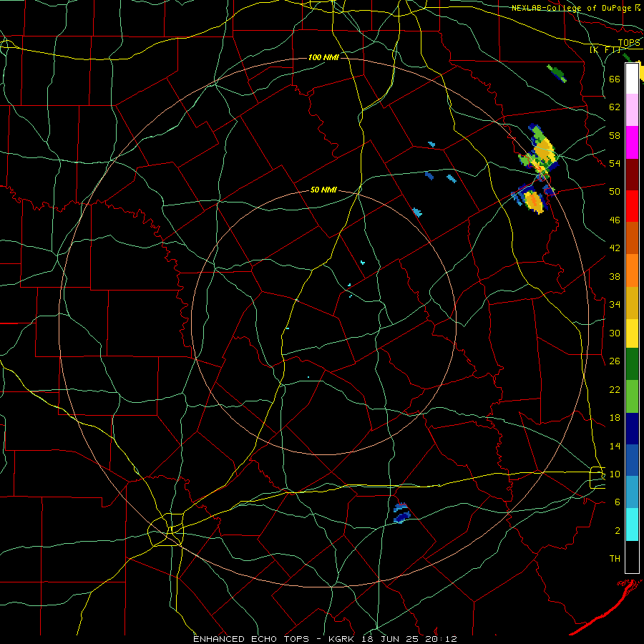This screenshot has height=644, width=644.
Task: Click the "50 NMI" range ring label
Action: [323, 190]
